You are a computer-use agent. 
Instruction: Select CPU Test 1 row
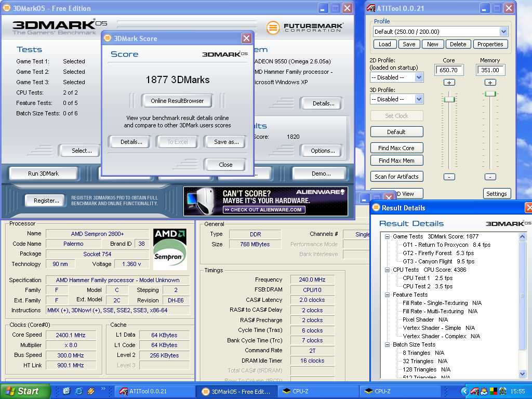click(x=428, y=278)
